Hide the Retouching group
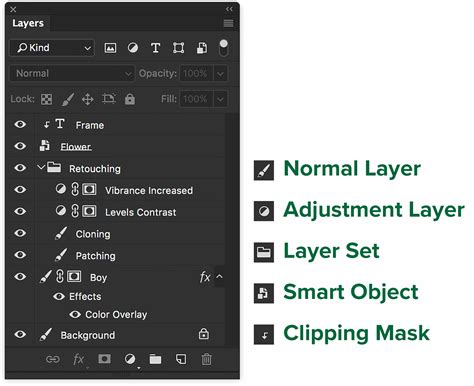The width and height of the screenshot is (474, 386). 20,168
